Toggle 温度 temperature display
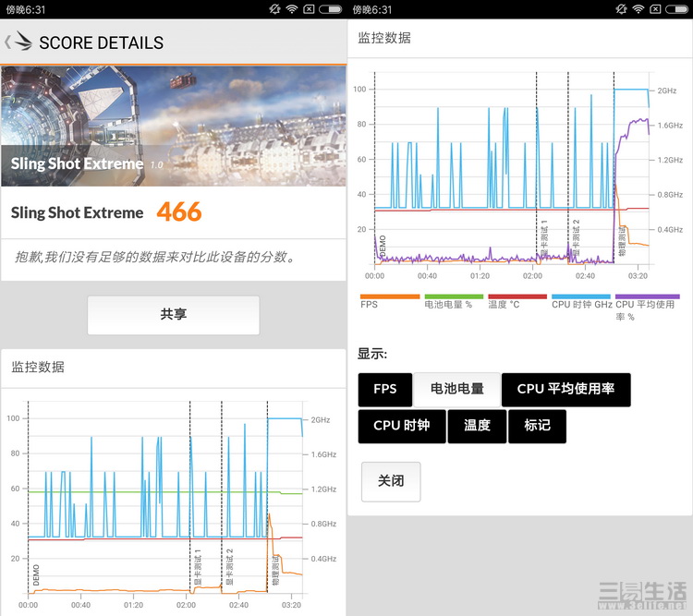This screenshot has height=616, width=693. point(477,426)
